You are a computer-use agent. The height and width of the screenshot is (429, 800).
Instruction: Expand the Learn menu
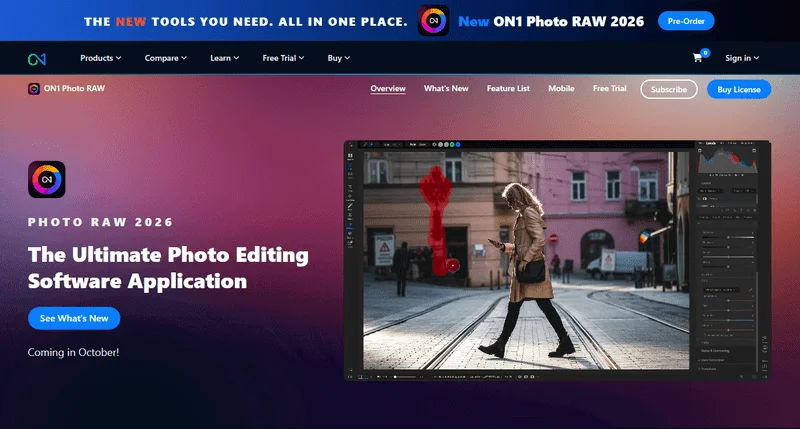coord(225,58)
